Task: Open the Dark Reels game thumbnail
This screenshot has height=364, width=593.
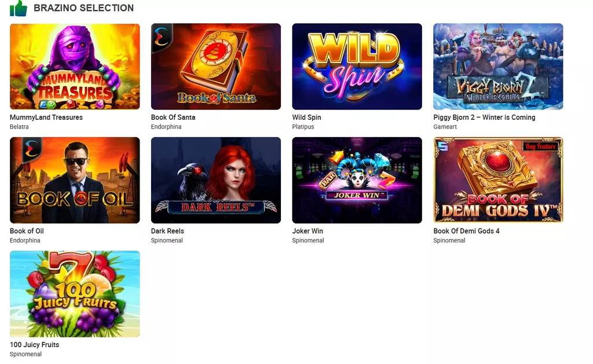Action: coord(216,181)
